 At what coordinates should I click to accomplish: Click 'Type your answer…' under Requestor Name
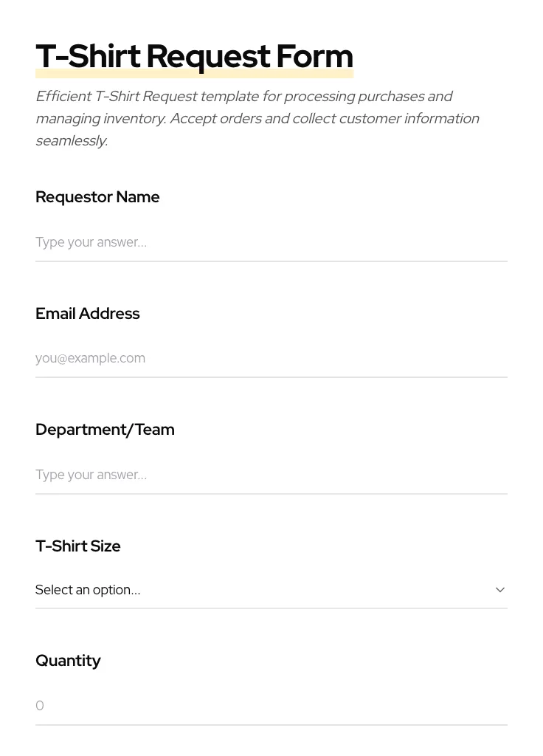pyautogui.click(x=91, y=242)
